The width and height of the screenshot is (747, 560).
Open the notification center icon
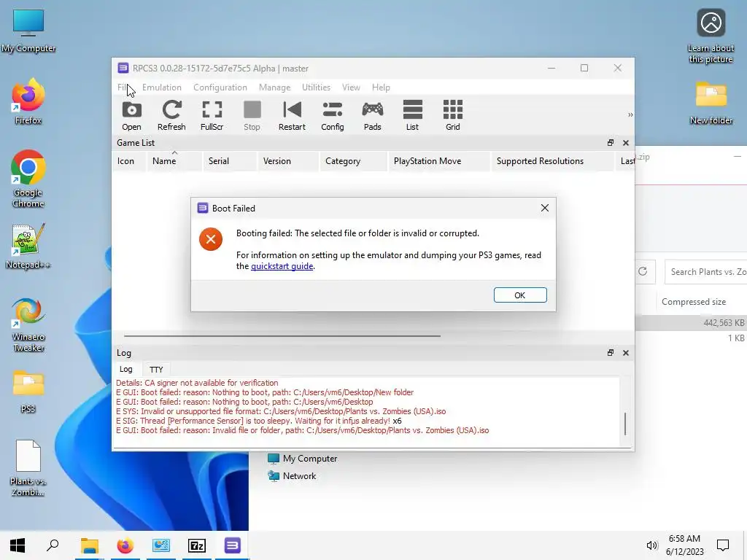click(x=723, y=545)
